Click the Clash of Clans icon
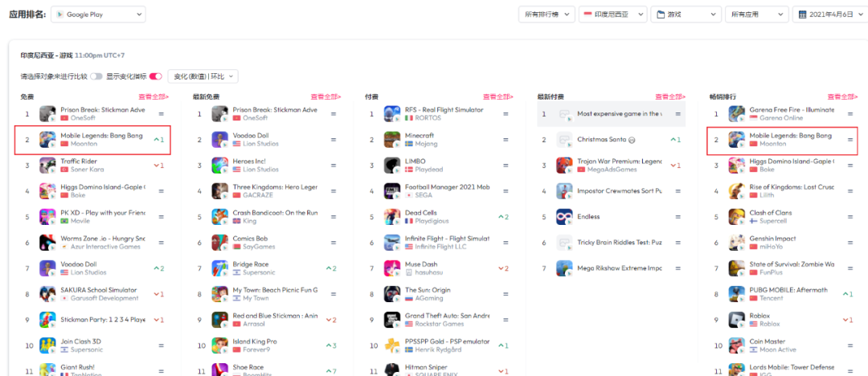 [737, 217]
